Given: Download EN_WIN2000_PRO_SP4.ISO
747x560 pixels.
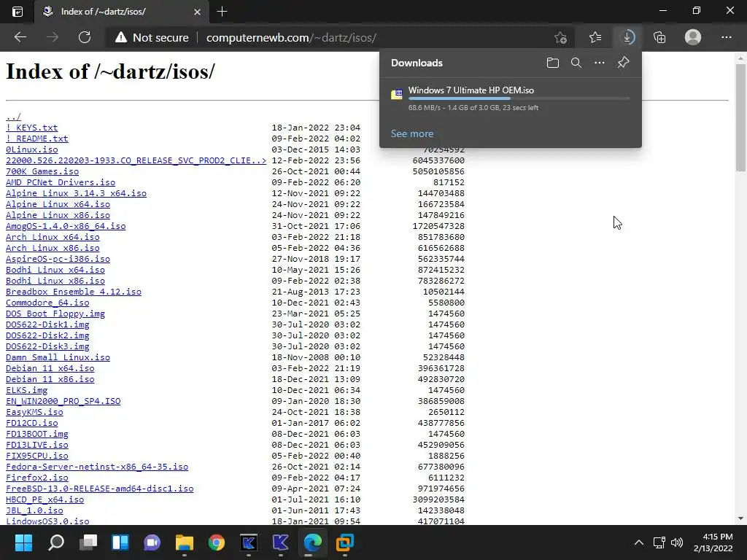Looking at the screenshot, I should tap(63, 402).
